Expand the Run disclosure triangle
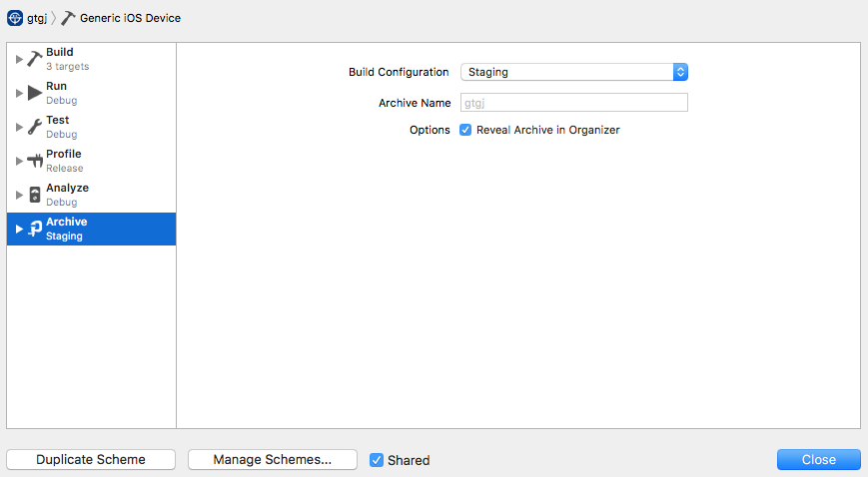This screenshot has height=477, width=868. 19,93
